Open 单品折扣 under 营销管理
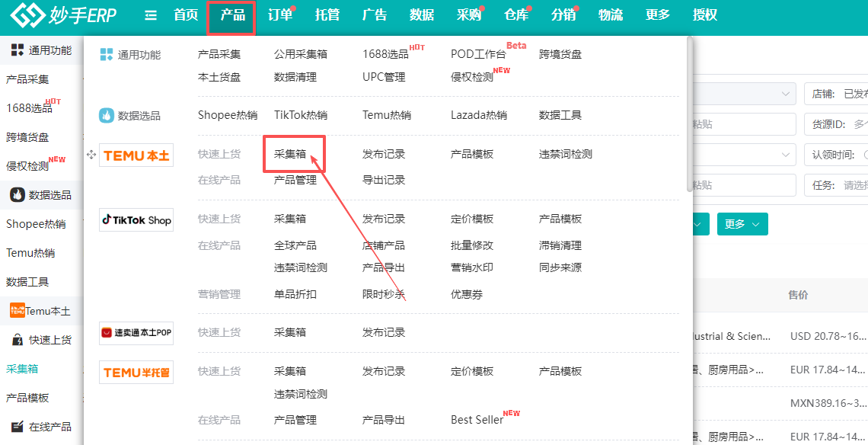The width and height of the screenshot is (868, 445). (295, 294)
